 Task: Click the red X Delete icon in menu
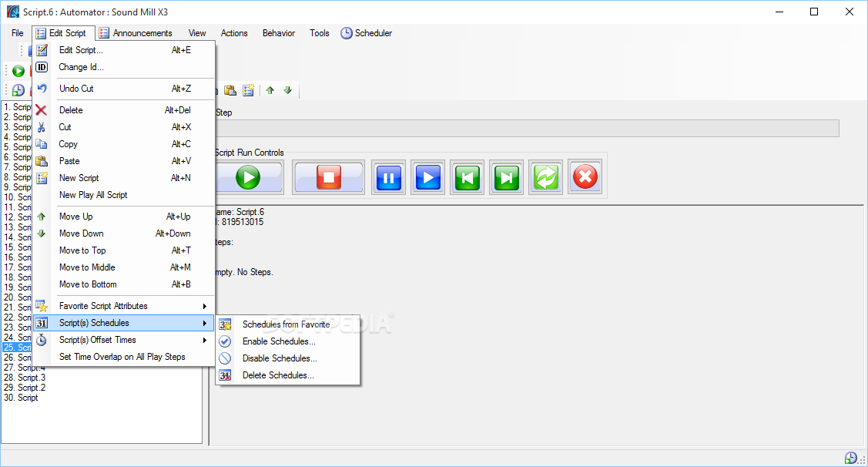41,110
